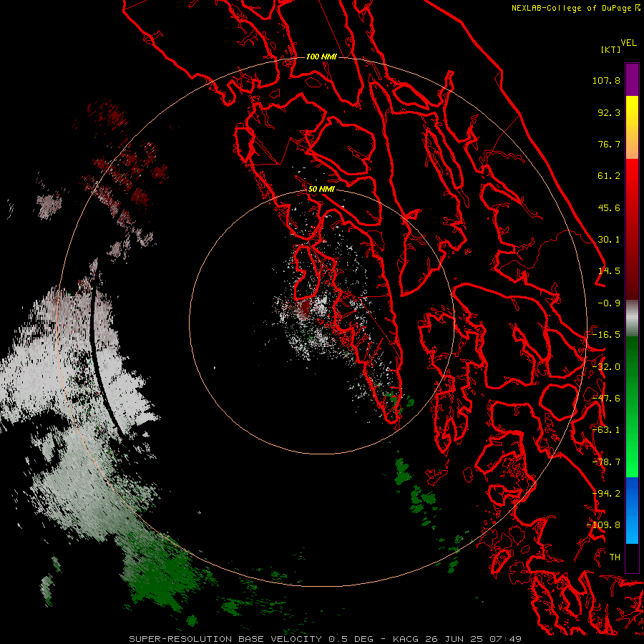Click the -47.6 velocity scale value

click(x=606, y=399)
